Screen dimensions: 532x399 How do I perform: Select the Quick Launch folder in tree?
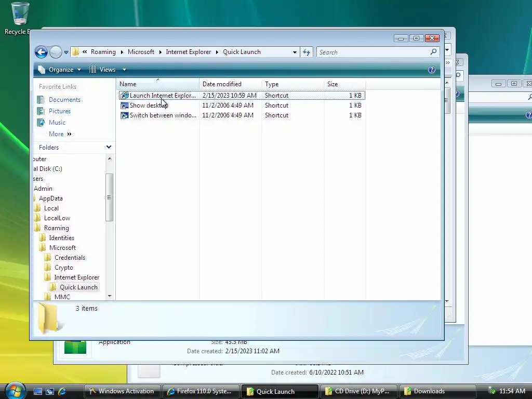pos(78,287)
